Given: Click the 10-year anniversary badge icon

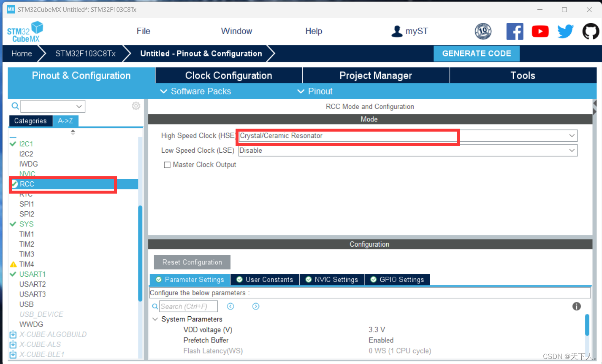Looking at the screenshot, I should (x=483, y=32).
